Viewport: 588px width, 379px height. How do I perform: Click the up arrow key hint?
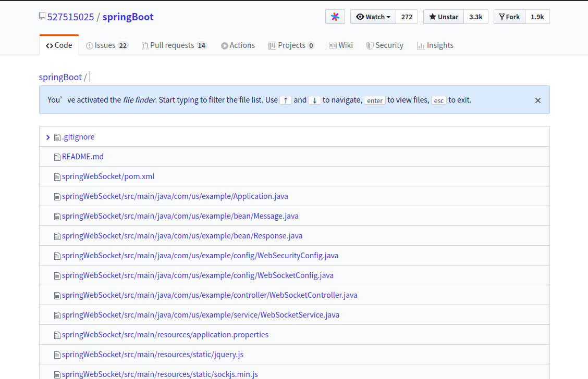pyautogui.click(x=286, y=100)
